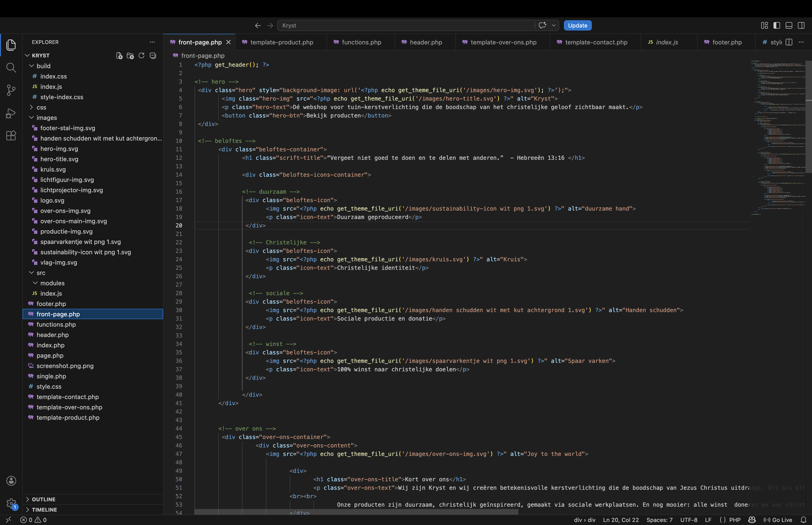812x525 pixels.
Task: Start Go Live server
Action: coord(778,520)
